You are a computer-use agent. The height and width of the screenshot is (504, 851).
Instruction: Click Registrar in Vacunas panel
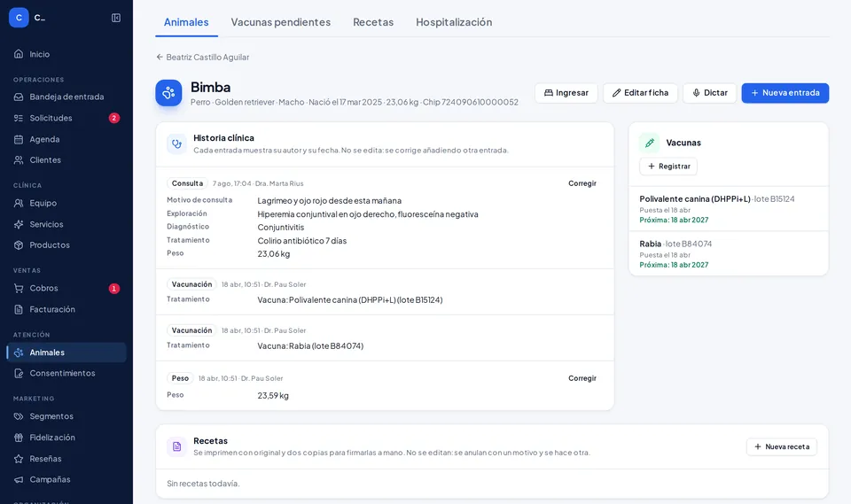[668, 166]
